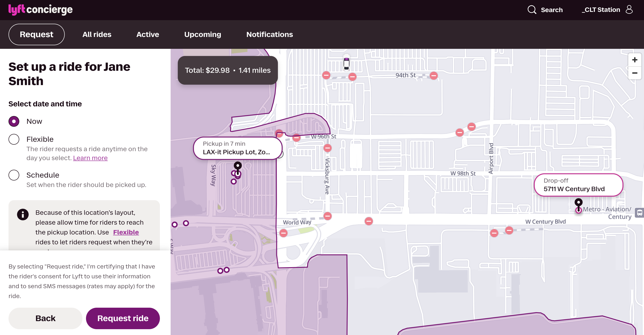Click the car icon on the map
This screenshot has height=335, width=644.
pos(346,63)
